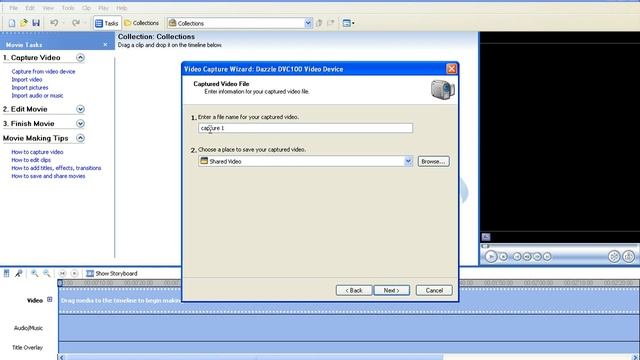Image resolution: width=640 pixels, height=360 pixels.
Task: Click the timeline scrollbar left arrow
Action: [61, 357]
